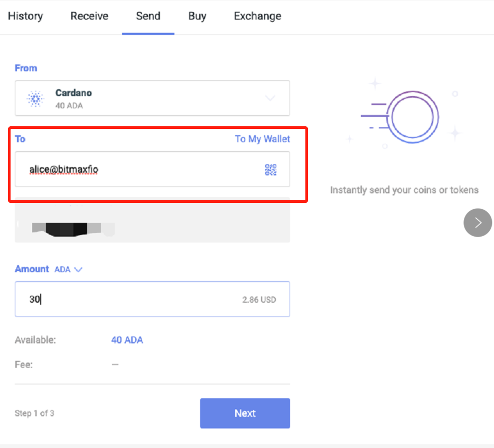Go to the Buy tab
The height and width of the screenshot is (448, 494).
point(197,16)
